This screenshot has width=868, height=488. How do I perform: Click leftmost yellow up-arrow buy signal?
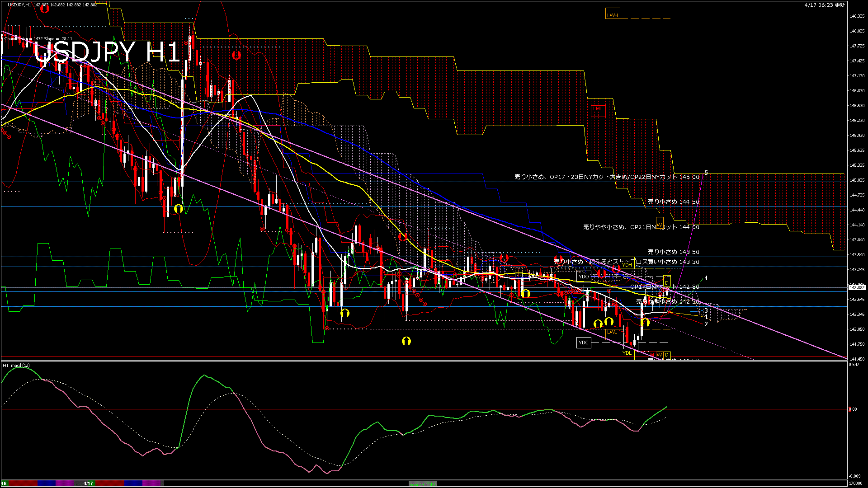(x=178, y=208)
